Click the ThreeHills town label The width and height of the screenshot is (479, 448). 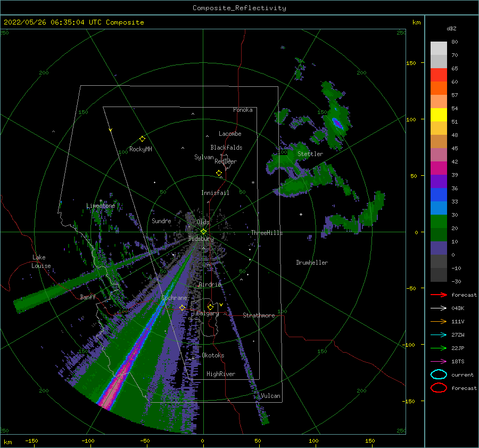tap(267, 233)
